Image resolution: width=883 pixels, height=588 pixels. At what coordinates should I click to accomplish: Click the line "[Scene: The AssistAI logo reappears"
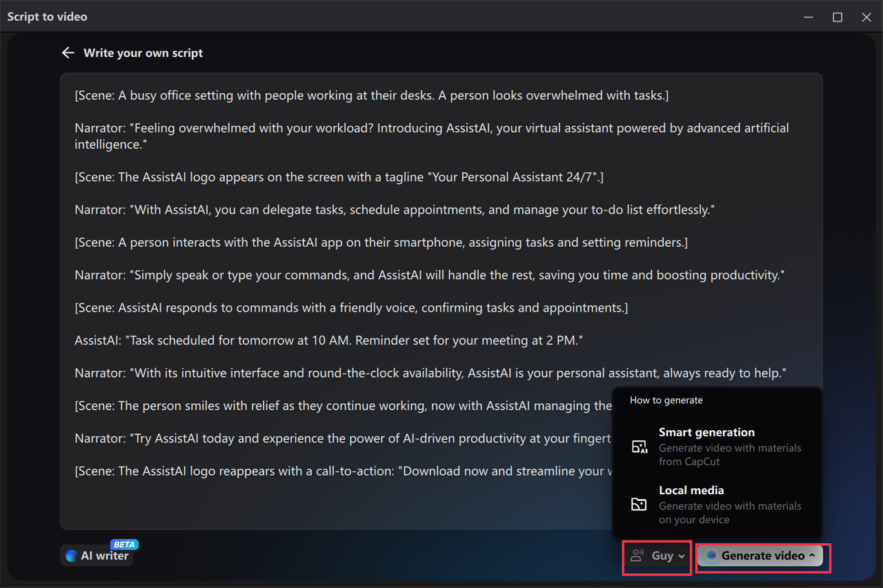coord(344,471)
